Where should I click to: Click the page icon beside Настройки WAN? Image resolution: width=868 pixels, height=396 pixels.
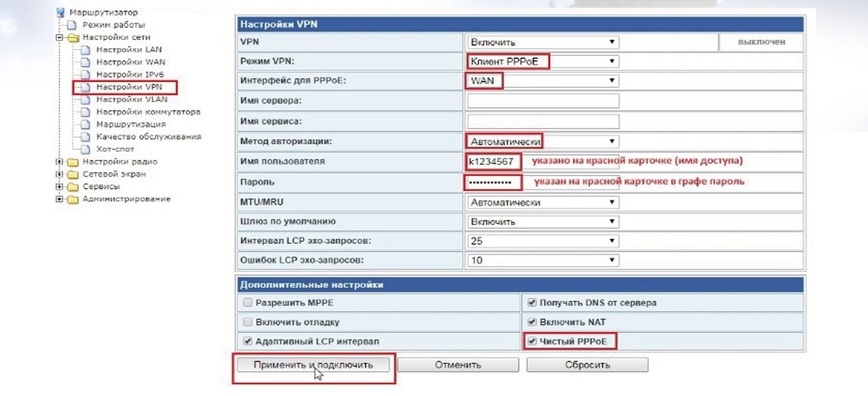point(86,62)
